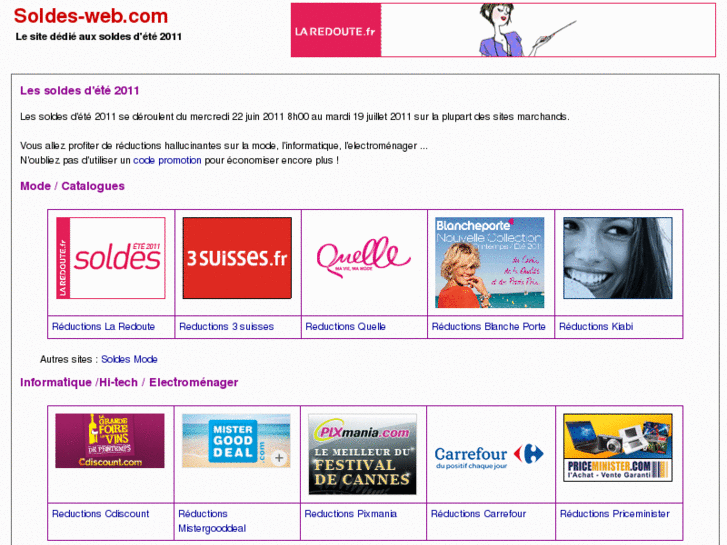Click the Carrefour arrow emblem icon
The width and height of the screenshot is (727, 545).
click(529, 454)
